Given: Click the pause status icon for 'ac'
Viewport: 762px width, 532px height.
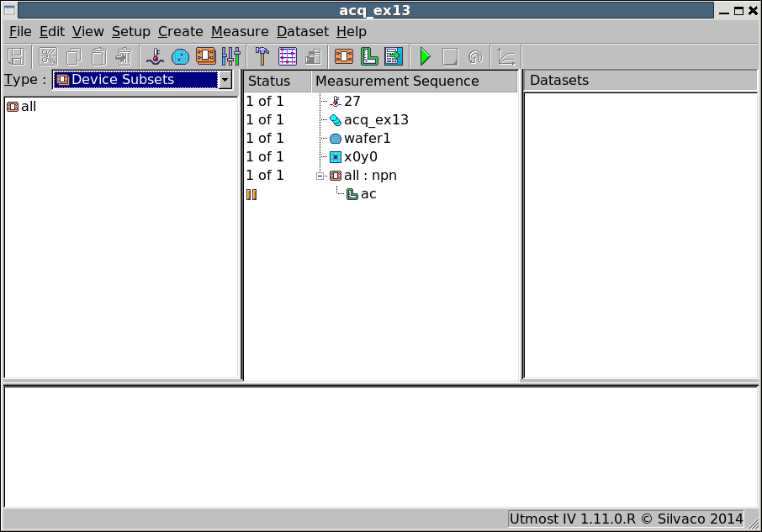Looking at the screenshot, I should (x=251, y=195).
